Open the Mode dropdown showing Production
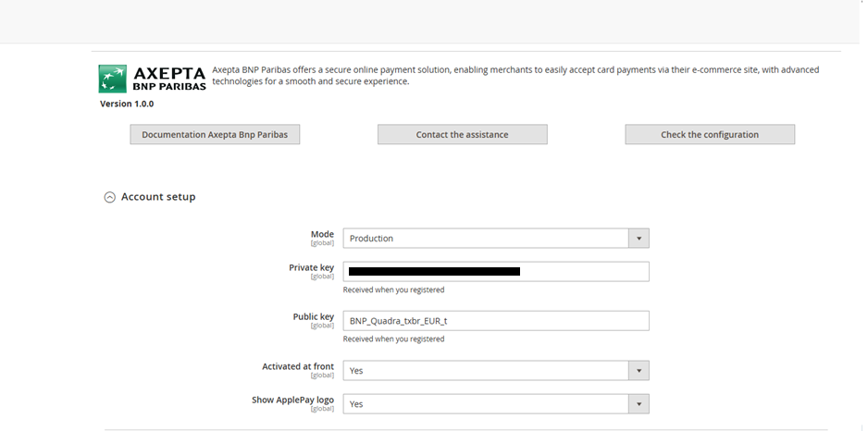 click(x=486, y=239)
